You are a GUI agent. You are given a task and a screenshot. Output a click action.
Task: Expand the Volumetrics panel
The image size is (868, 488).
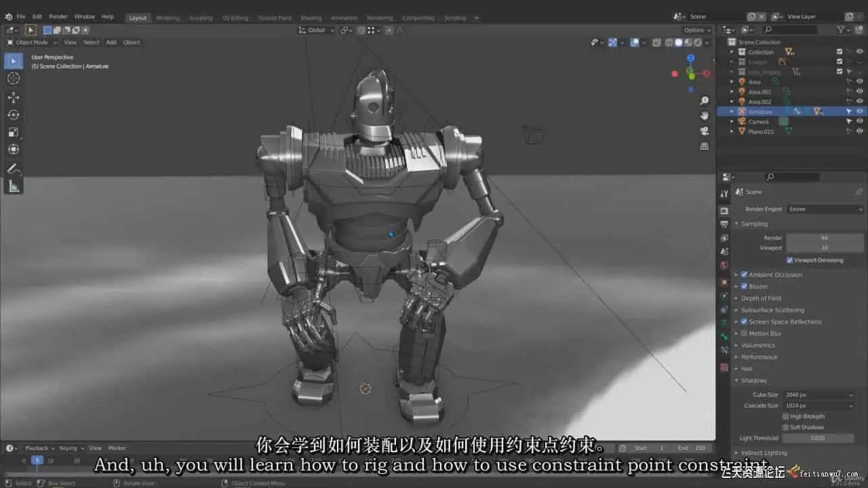pos(757,345)
